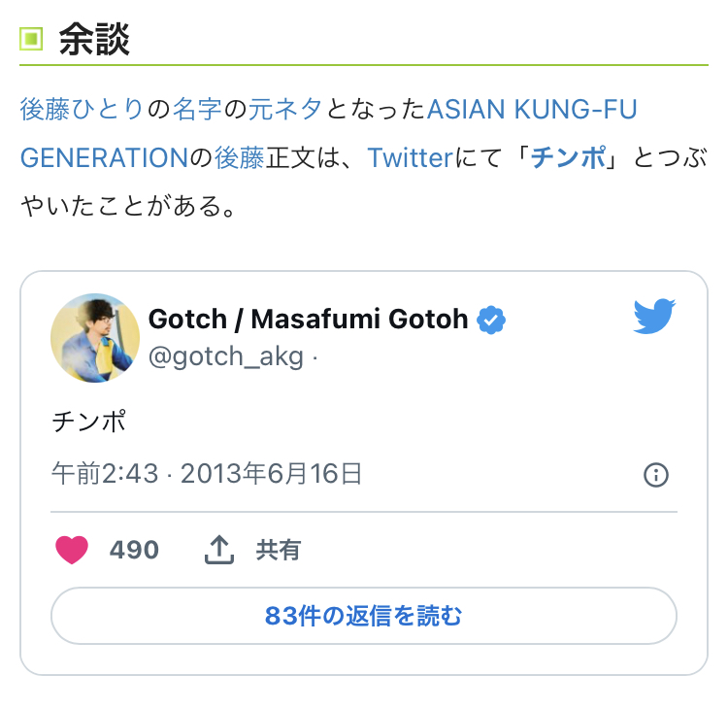Click the bold チンポ link

(568, 157)
